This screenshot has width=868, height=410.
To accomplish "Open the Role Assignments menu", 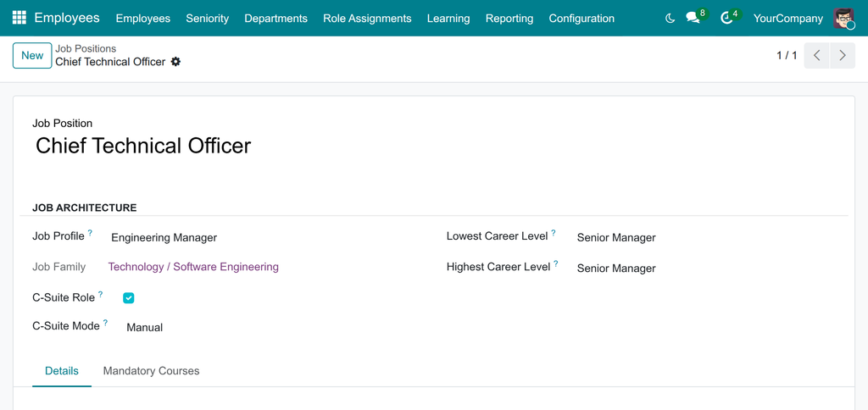I will point(367,19).
